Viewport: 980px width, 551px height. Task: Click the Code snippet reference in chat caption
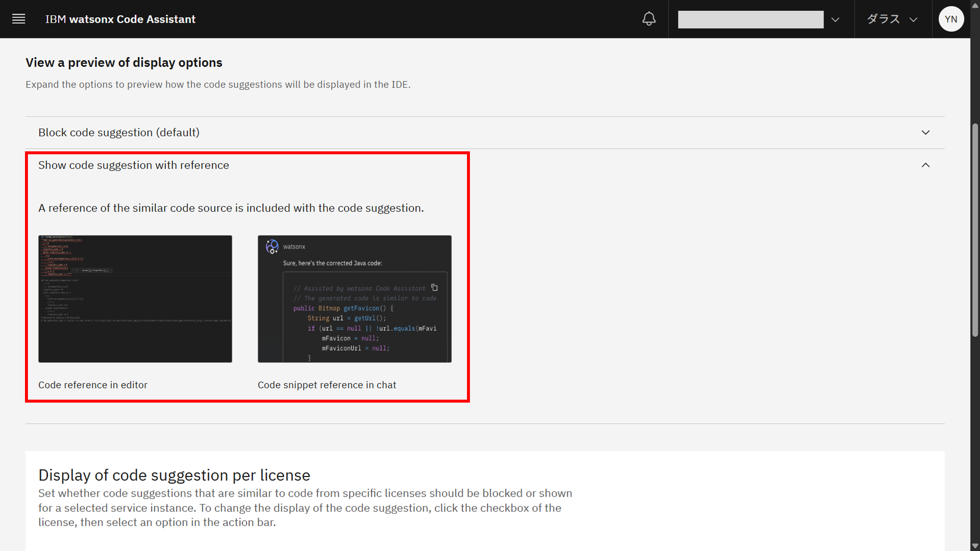(327, 385)
